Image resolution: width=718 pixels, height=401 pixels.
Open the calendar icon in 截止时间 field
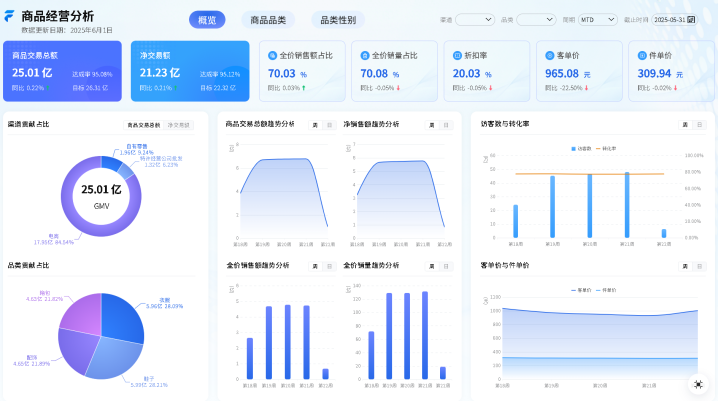(691, 19)
